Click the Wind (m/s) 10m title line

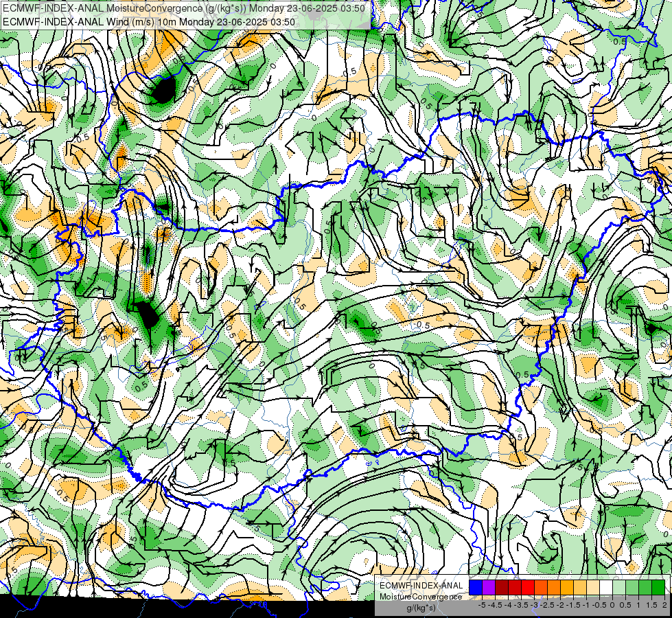click(x=149, y=22)
